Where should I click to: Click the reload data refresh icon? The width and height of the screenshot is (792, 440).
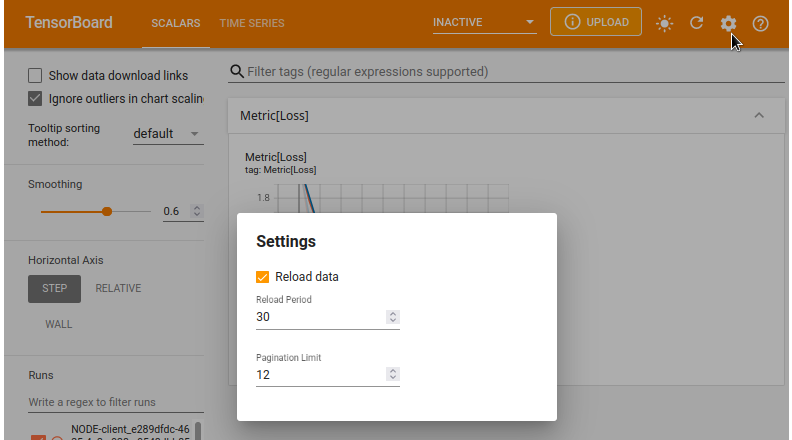697,23
